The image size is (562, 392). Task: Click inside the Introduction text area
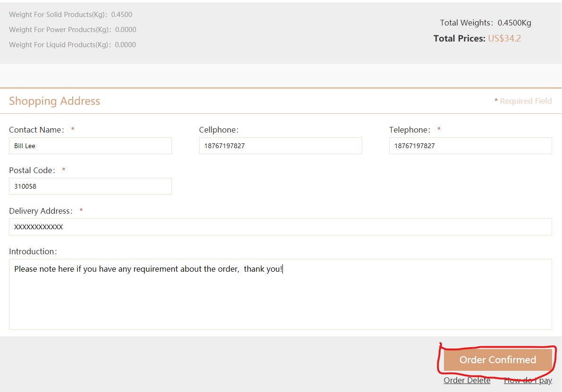280,294
